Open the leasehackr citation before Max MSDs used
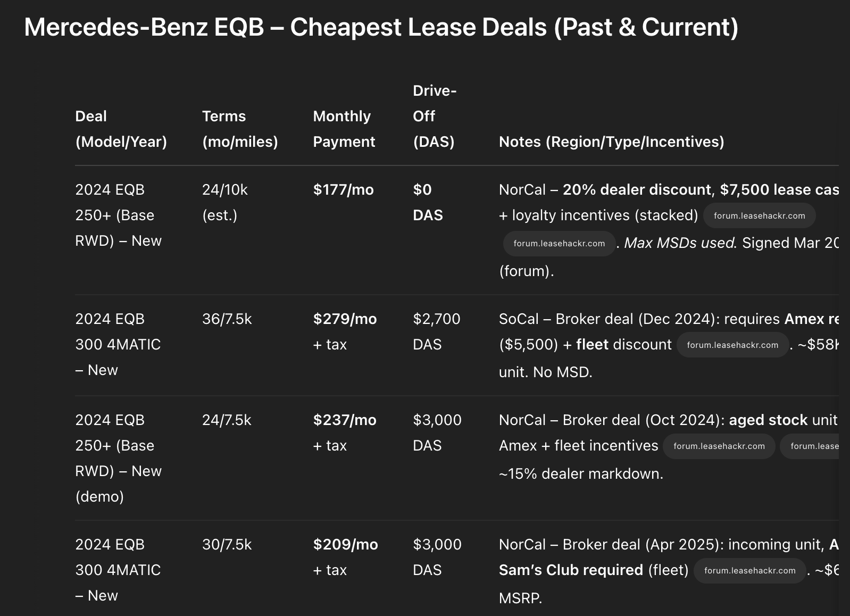850x616 pixels. click(559, 243)
